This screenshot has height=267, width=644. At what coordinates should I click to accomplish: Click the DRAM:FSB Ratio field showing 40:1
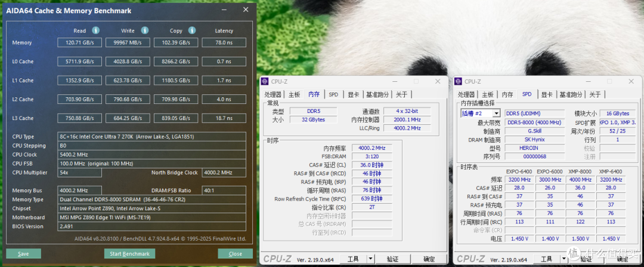click(224, 191)
